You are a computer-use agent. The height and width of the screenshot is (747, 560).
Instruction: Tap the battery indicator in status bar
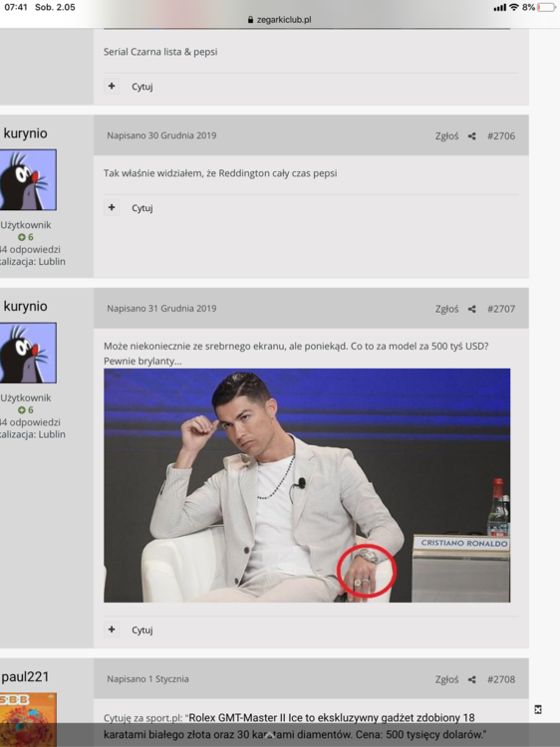tap(546, 7)
